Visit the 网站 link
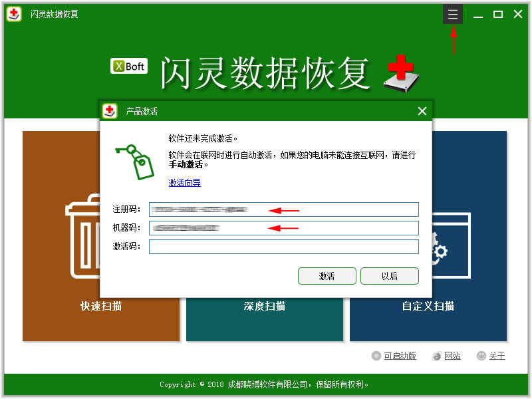This screenshot has height=399, width=532. coord(452,356)
